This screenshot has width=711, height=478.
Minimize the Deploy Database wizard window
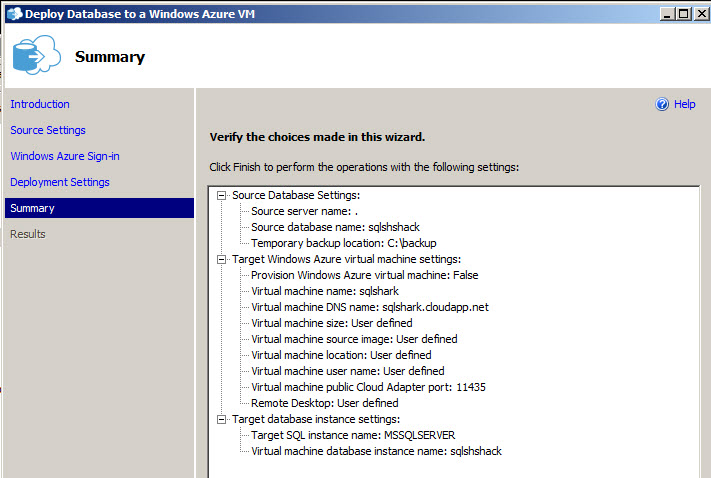667,14
